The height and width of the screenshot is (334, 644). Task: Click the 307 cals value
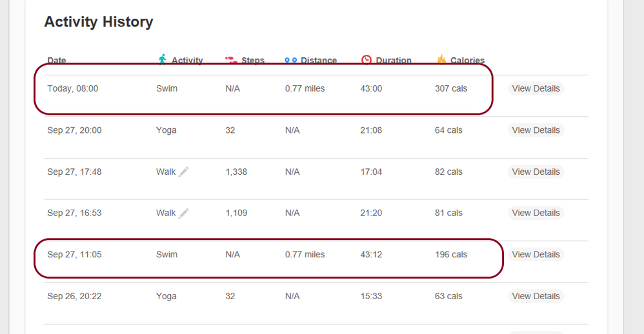[451, 88]
